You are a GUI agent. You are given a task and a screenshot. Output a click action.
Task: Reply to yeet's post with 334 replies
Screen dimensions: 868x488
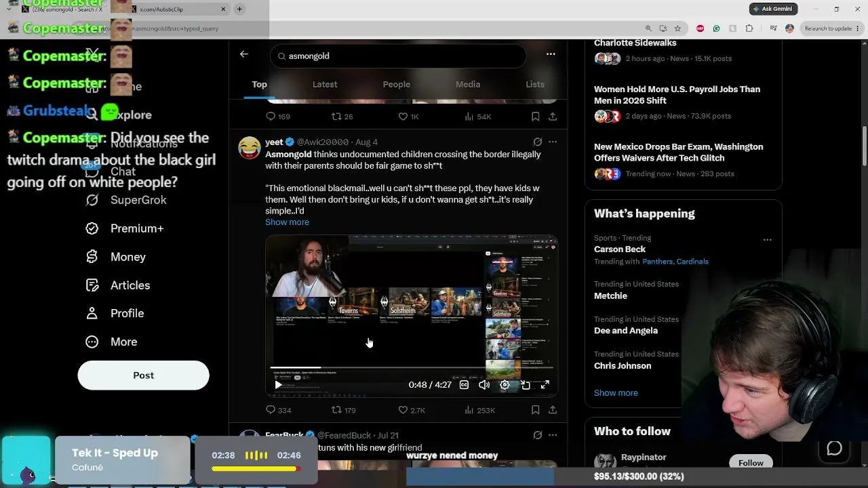tap(278, 410)
